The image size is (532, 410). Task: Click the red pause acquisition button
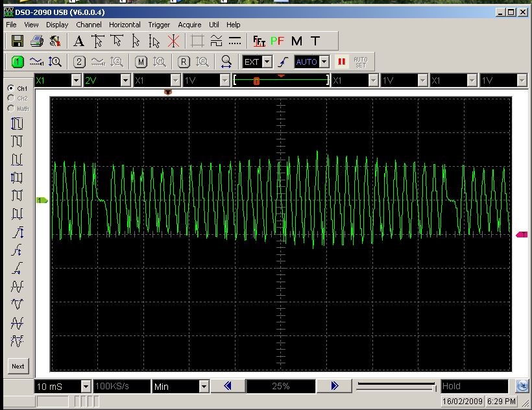point(342,62)
